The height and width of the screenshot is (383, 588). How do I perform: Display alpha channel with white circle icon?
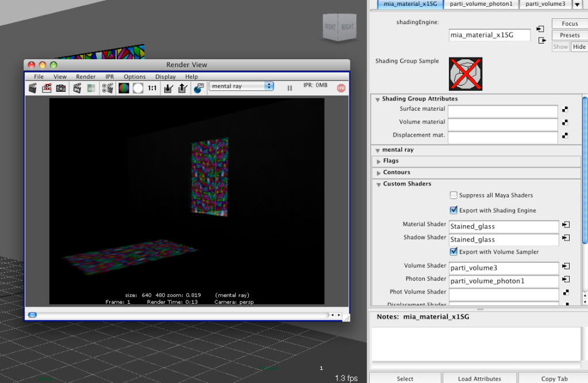pos(138,88)
